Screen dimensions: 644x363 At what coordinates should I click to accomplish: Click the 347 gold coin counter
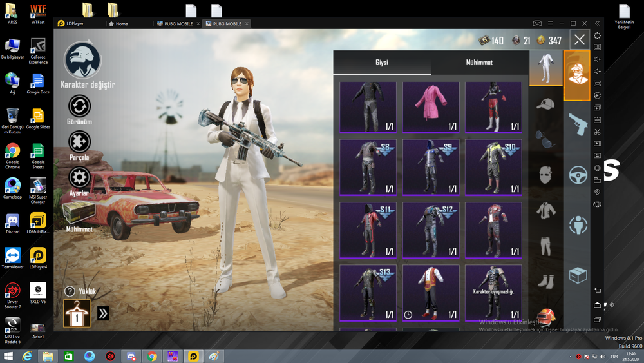549,40
